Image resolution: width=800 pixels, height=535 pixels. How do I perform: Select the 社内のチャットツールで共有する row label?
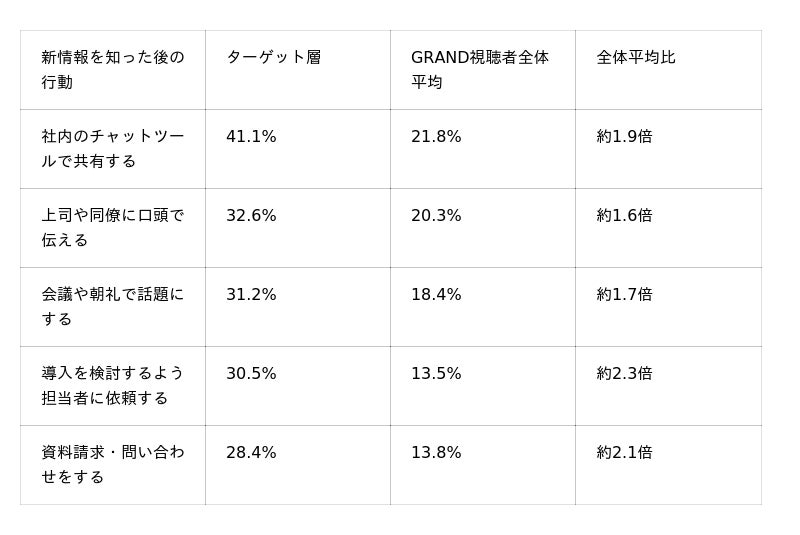tap(113, 149)
